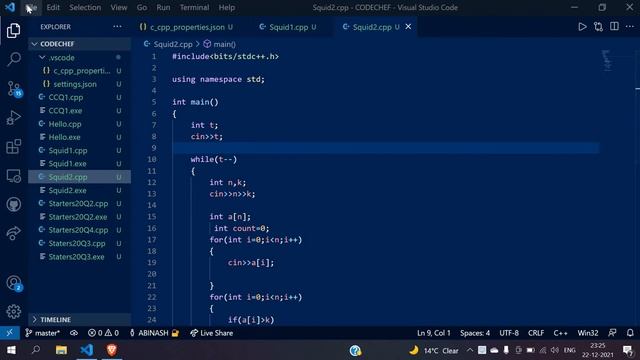The height and width of the screenshot is (360, 640).
Task: Select Win32 configuration in status bar
Action: (588, 333)
